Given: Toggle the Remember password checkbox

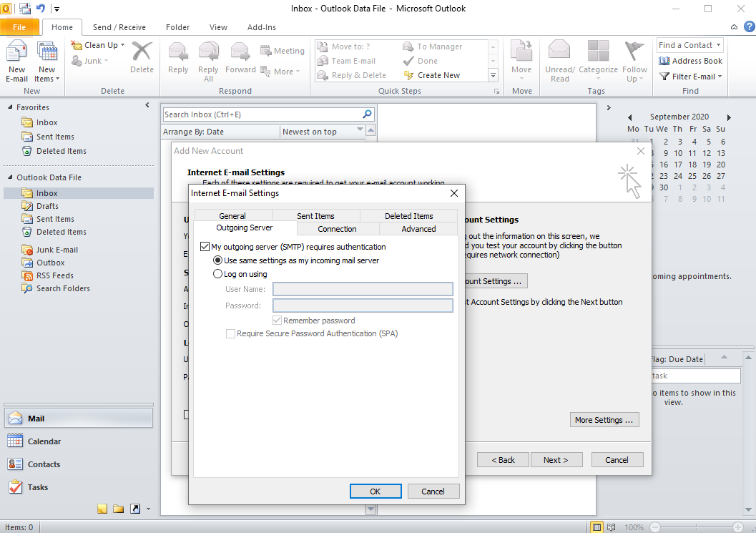Looking at the screenshot, I should [278, 321].
